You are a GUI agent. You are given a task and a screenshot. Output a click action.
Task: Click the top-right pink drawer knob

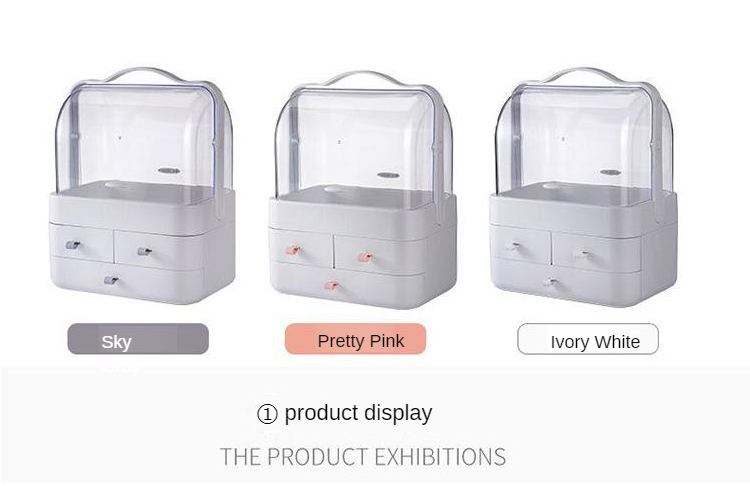pyautogui.click(x=365, y=257)
